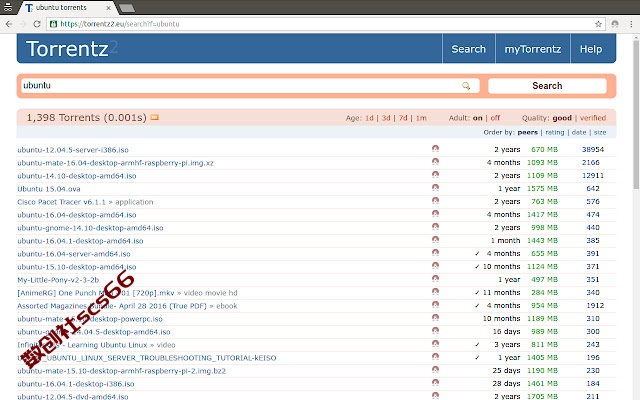The width and height of the screenshot is (640, 400).
Task: Order results by rating
Action: (555, 132)
